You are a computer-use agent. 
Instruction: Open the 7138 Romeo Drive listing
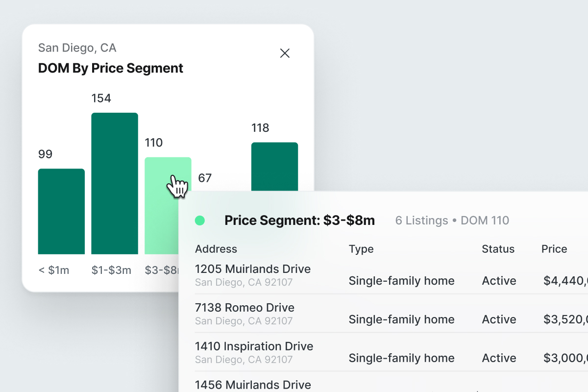pos(245,308)
